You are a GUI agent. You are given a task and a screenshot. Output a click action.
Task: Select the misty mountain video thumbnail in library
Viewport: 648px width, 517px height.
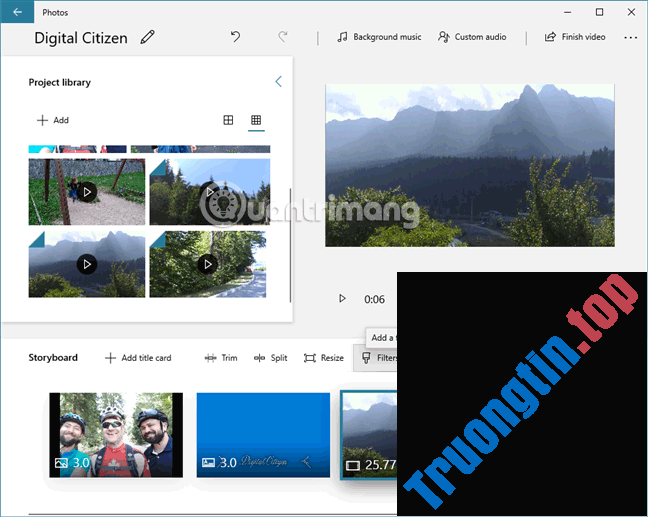tap(87, 264)
